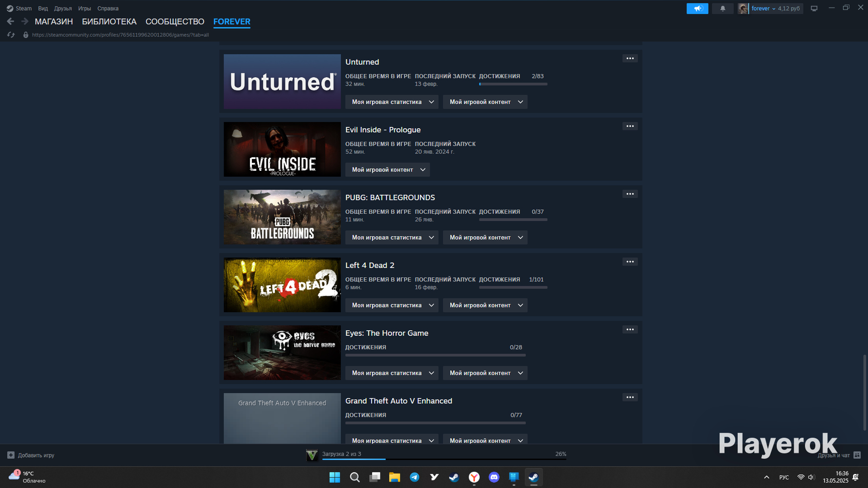Click the Left 4 Dead 2 cover thumbnail
Screen dimensions: 868x488
[282, 285]
